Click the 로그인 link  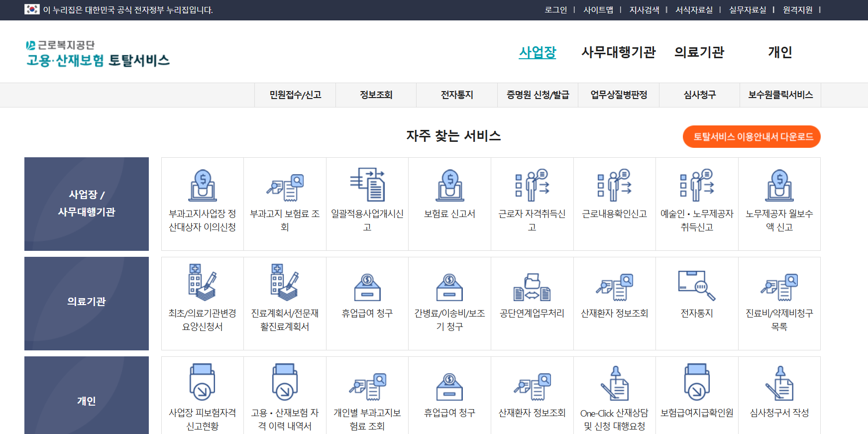[556, 10]
